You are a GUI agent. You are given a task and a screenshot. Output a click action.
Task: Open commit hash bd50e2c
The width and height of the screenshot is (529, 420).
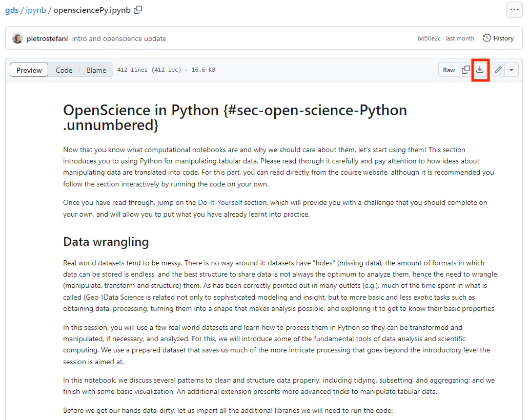click(430, 38)
